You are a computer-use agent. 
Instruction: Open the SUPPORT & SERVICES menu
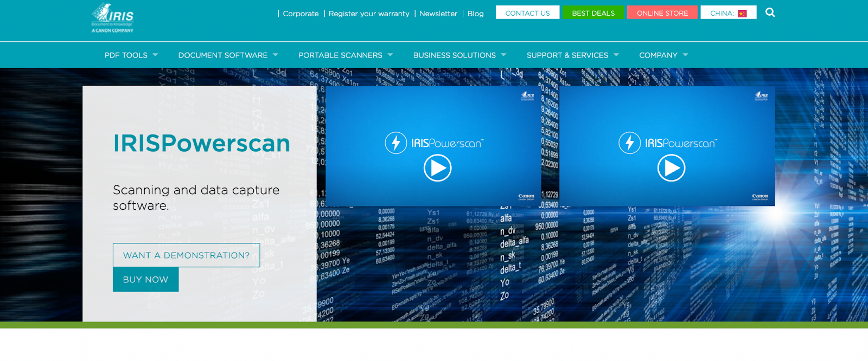pos(567,55)
